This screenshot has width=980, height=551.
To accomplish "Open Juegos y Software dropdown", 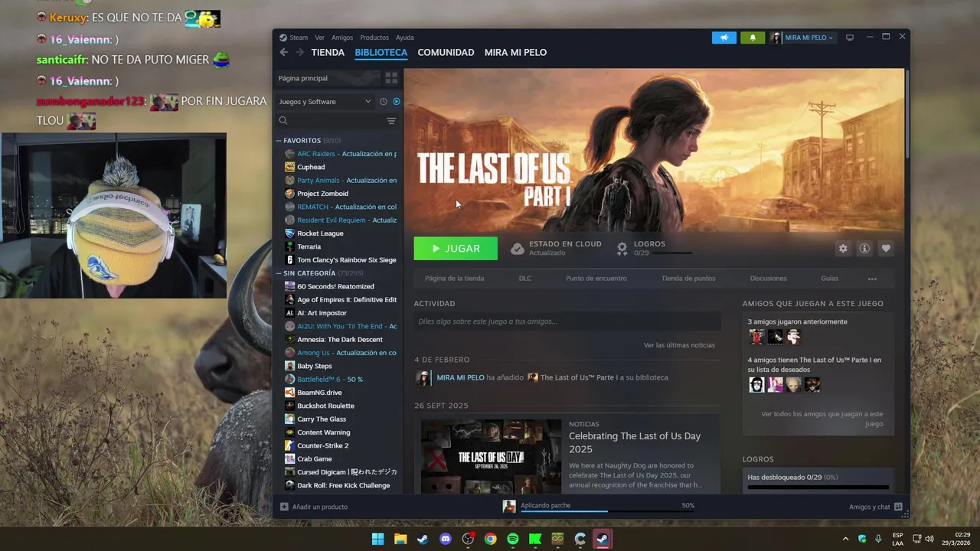I will pyautogui.click(x=325, y=101).
